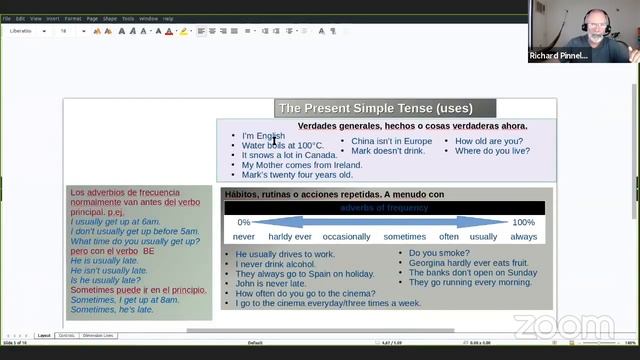Screen dimensions: 640x360
Task: Open the Page menu
Action: pos(92,19)
